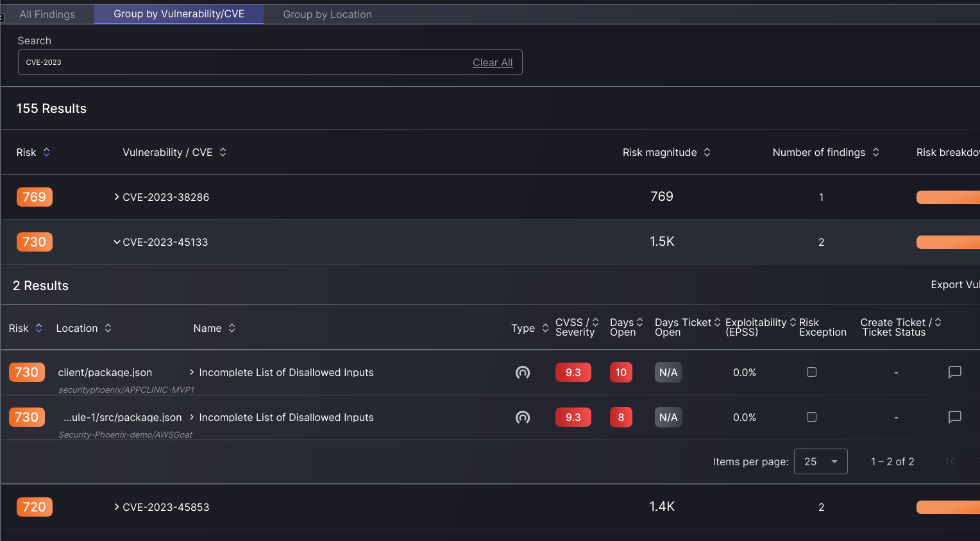This screenshot has width=980, height=541.
Task: Collapse CVE-2023-45133 row
Action: point(117,242)
